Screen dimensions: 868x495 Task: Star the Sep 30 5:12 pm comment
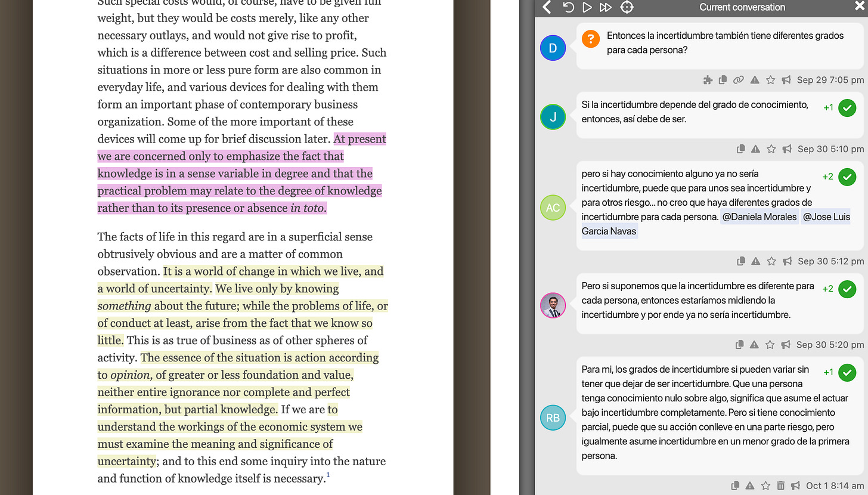[x=771, y=261]
